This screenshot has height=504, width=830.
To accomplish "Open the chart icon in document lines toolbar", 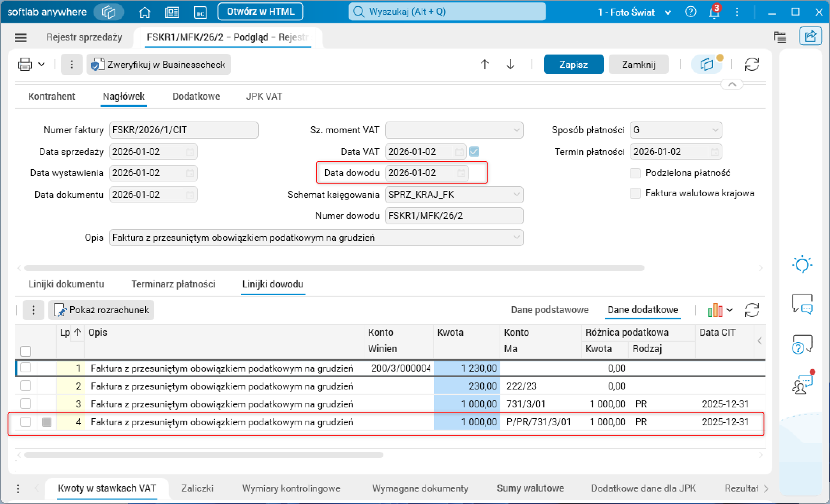I will pos(715,310).
